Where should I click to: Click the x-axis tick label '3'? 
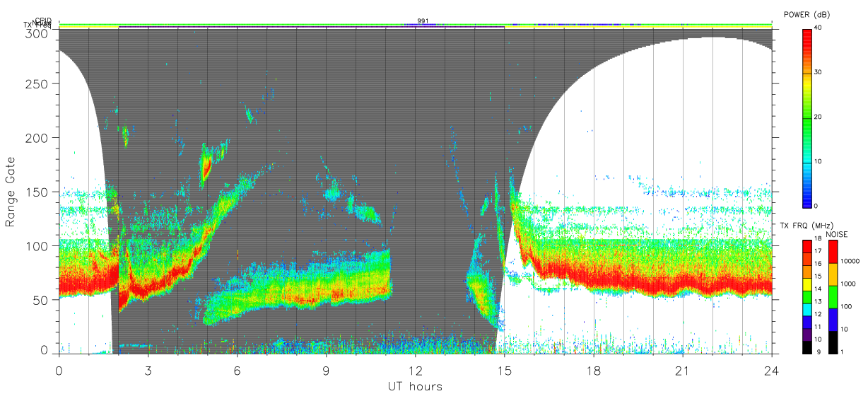pyautogui.click(x=148, y=371)
